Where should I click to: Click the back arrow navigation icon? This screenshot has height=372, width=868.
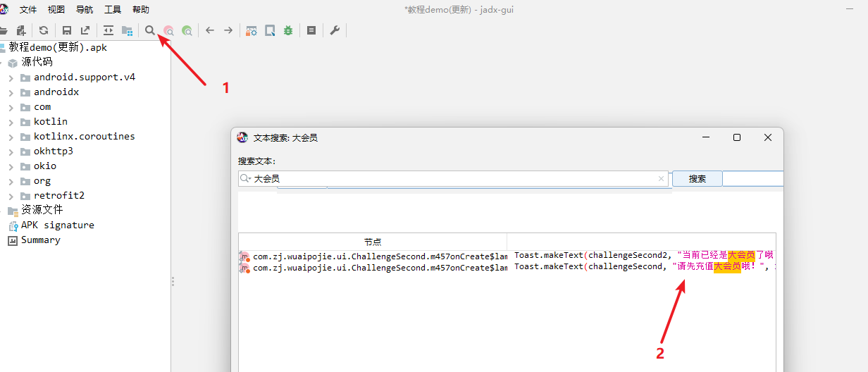point(210,30)
